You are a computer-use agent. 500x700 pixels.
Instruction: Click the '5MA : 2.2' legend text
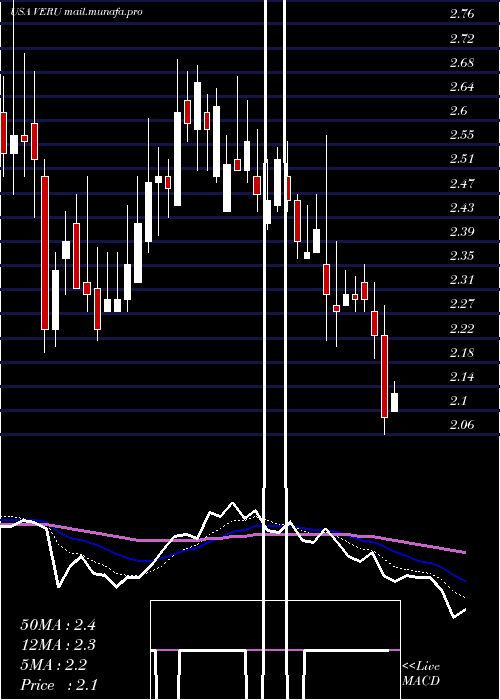tap(54, 665)
